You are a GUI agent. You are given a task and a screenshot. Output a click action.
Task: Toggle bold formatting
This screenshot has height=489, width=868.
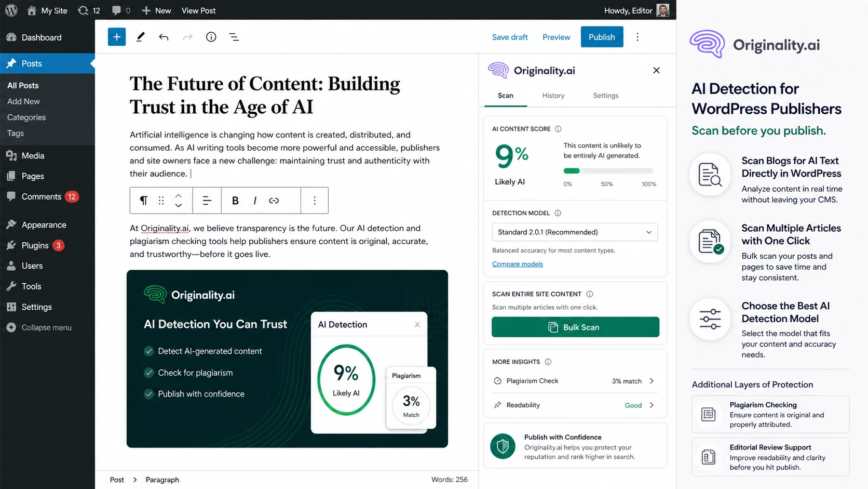235,201
